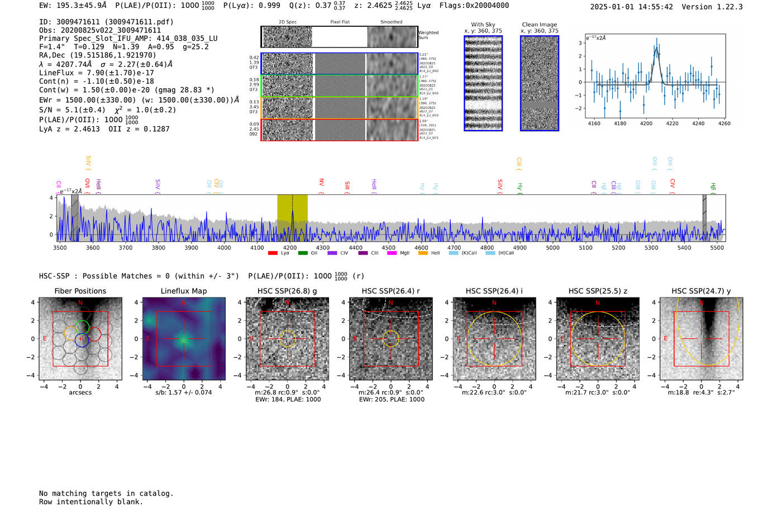Click the blue fiber circle in Fiber Positions

82,340
